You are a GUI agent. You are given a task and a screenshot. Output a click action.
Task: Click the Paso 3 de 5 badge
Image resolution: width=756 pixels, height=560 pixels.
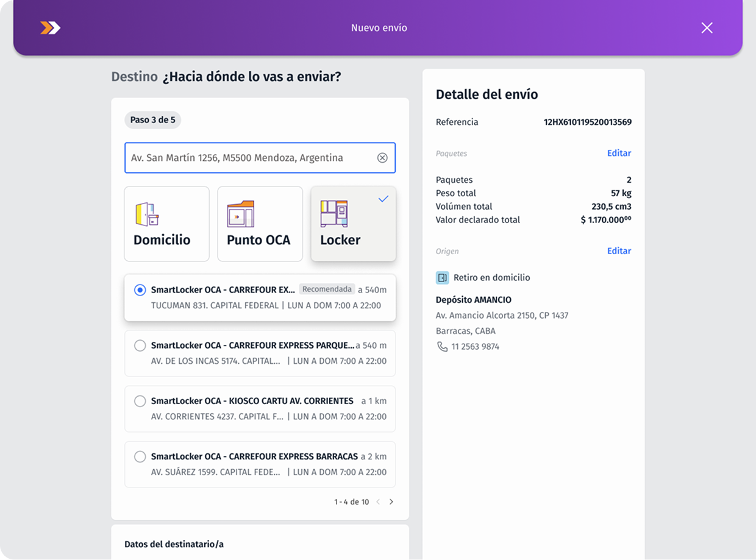pos(153,120)
